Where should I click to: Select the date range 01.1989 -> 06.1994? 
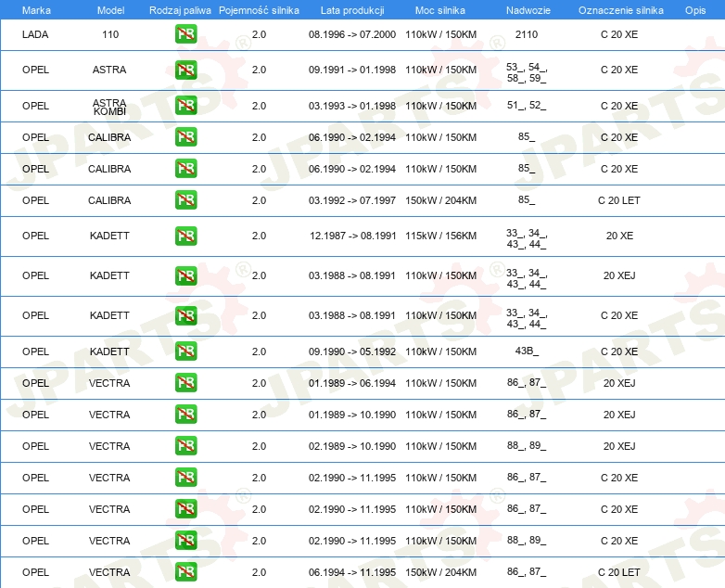tap(352, 383)
